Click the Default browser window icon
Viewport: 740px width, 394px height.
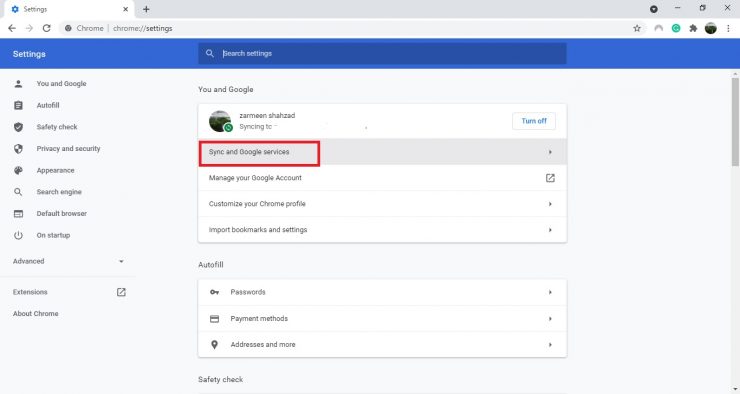(x=18, y=214)
